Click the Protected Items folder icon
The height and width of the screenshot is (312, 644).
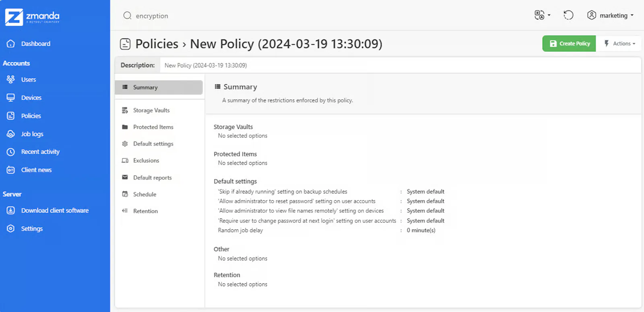(125, 127)
